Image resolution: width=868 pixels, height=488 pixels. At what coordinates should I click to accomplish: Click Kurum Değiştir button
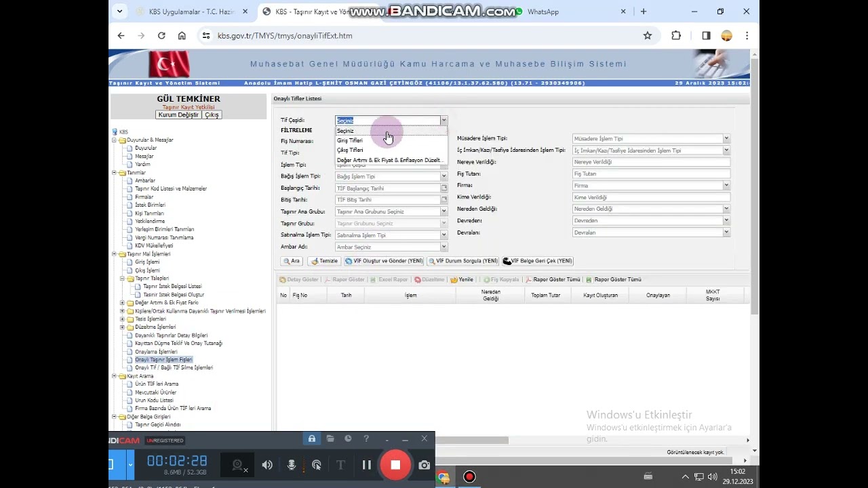pyautogui.click(x=178, y=115)
